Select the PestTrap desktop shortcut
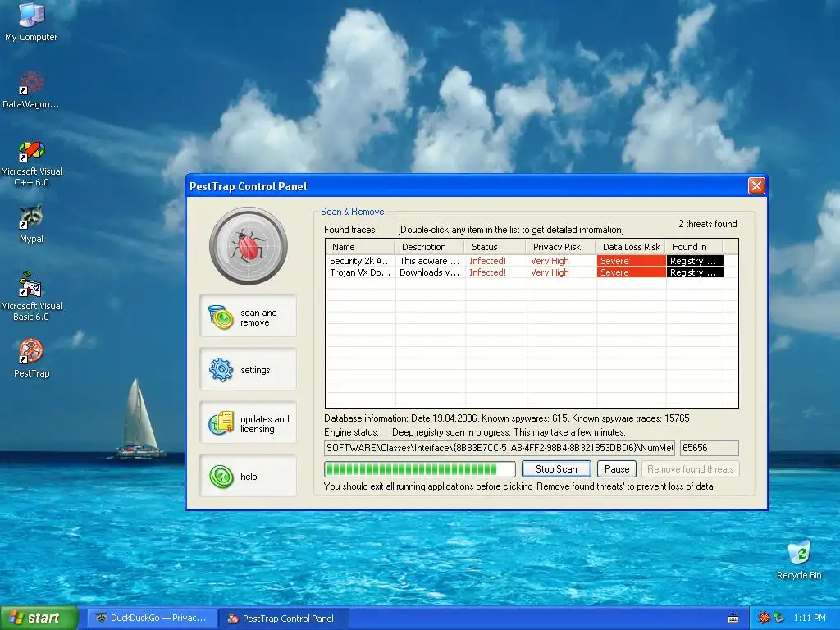The height and width of the screenshot is (630, 840). [x=31, y=358]
